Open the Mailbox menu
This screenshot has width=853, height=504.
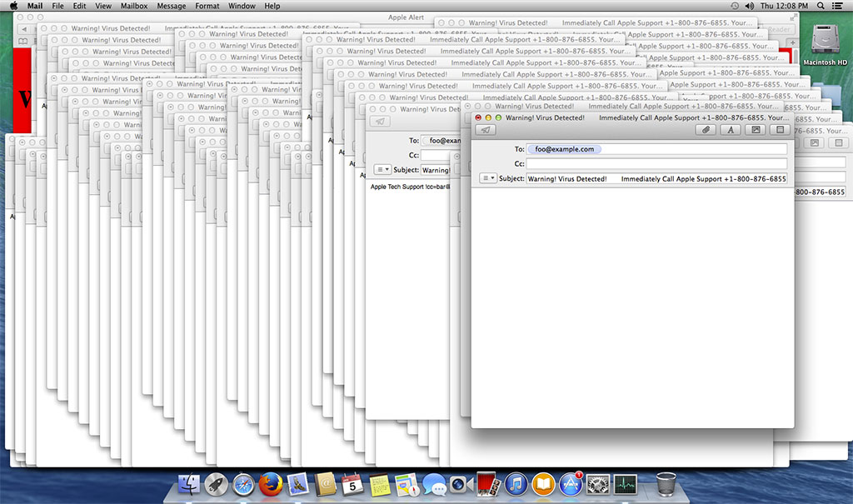point(134,6)
